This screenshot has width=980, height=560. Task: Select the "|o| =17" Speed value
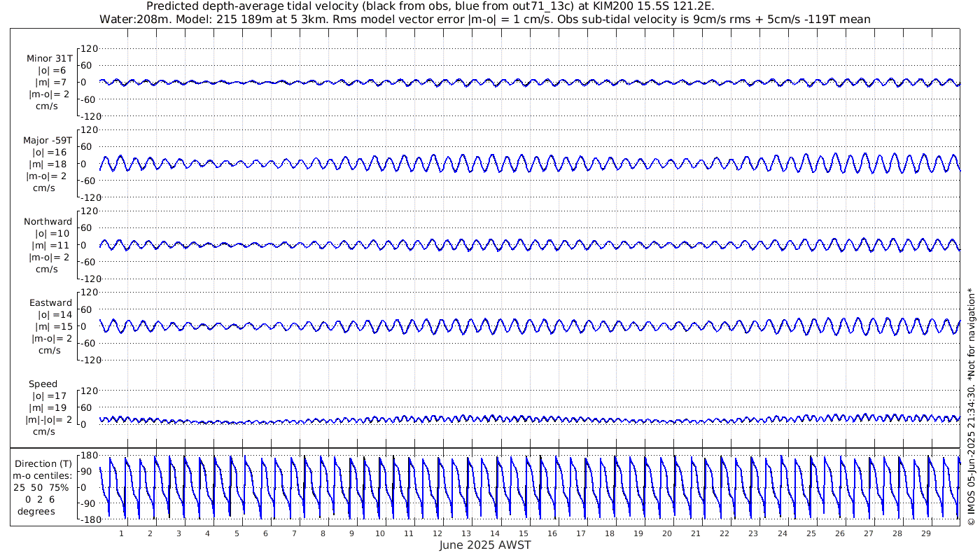[x=48, y=395]
